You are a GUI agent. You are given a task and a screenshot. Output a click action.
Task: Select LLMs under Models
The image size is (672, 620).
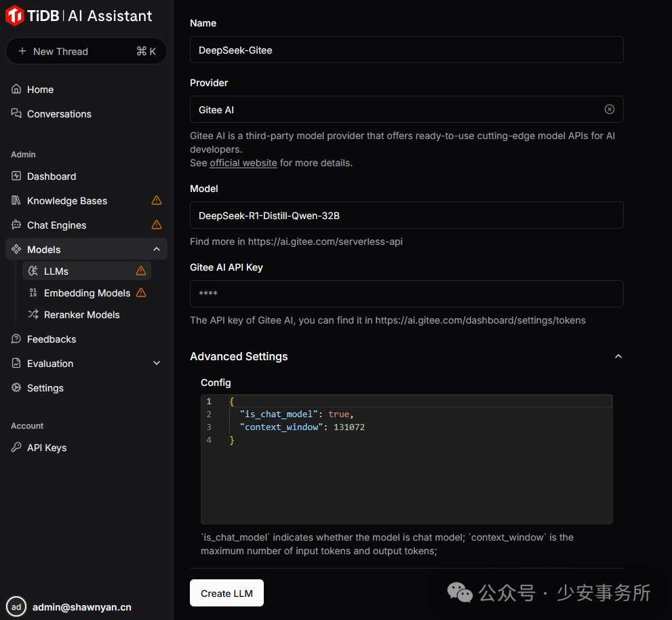(87, 271)
